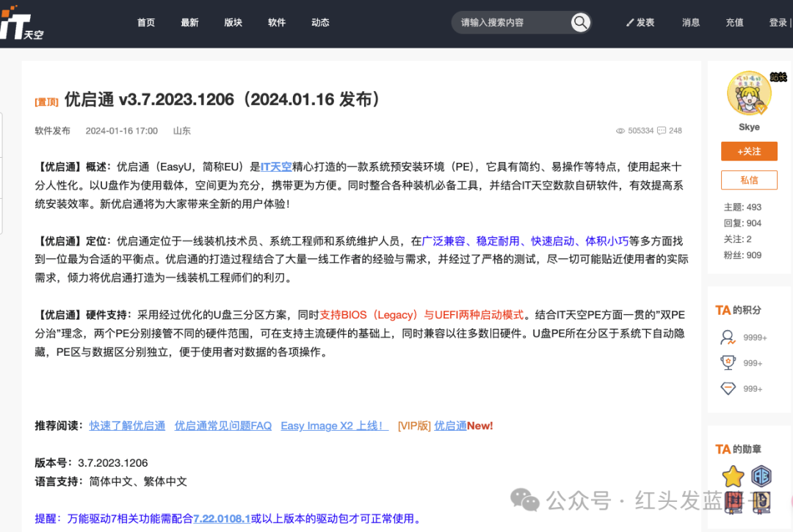This screenshot has width=793, height=532.
Task: Click the [置顶] pinned tag
Action: tap(46, 102)
